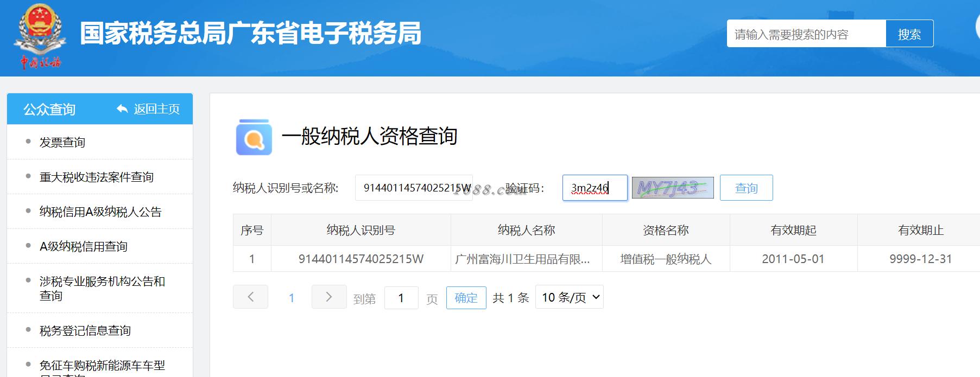Click the result cell 91440114574025215W
Viewport: 980px width, 377px height.
(361, 259)
